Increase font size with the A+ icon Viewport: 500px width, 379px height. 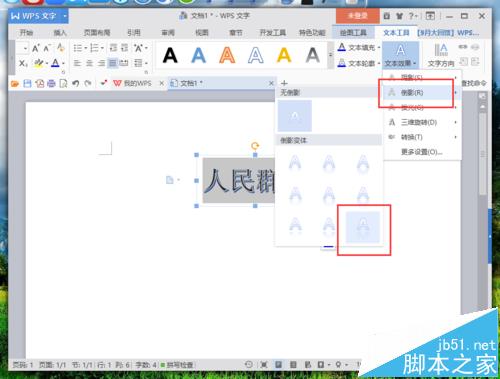36,48
